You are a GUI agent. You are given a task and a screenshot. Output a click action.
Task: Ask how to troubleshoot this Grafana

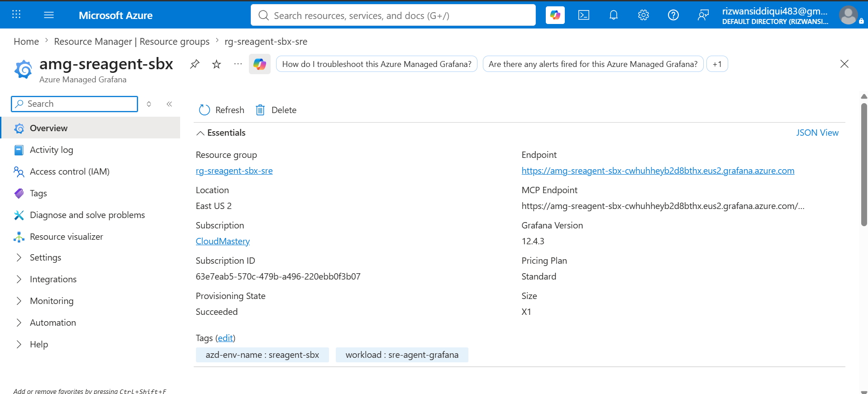tap(377, 64)
